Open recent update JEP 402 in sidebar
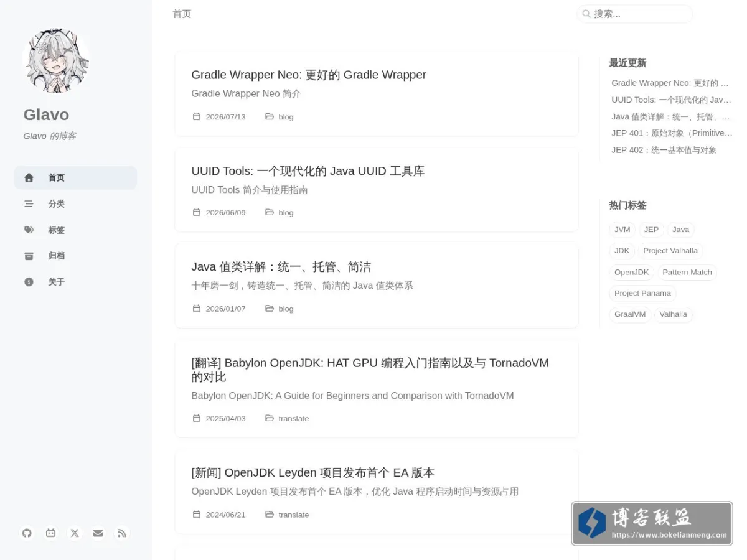Image resolution: width=747 pixels, height=560 pixels. click(x=664, y=150)
